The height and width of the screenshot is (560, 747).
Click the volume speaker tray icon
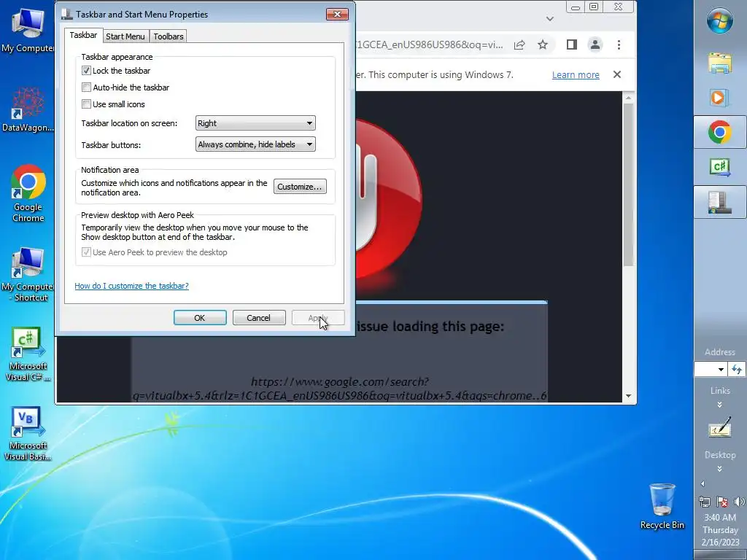coord(739,502)
